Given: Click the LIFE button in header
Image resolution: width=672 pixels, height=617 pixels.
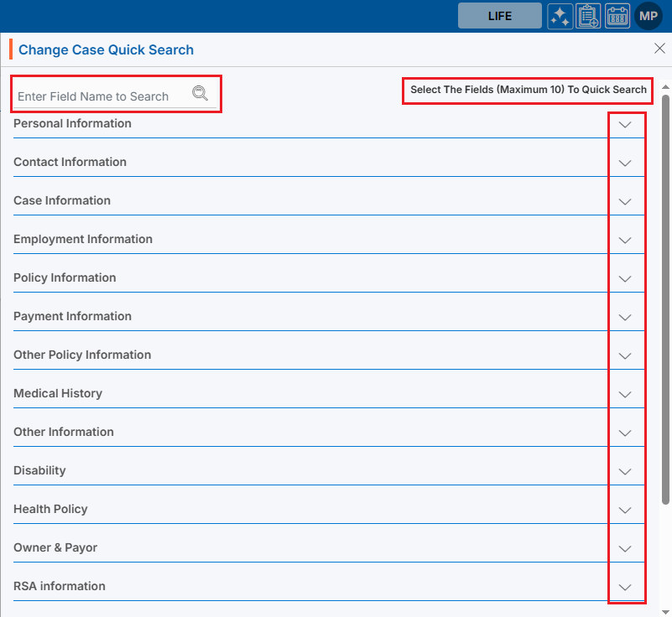Looking at the screenshot, I should pos(499,16).
